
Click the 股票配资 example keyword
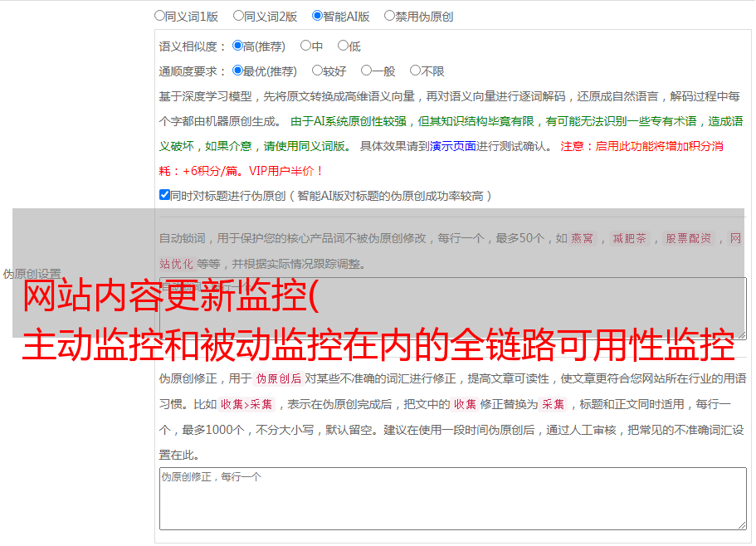[x=689, y=238]
